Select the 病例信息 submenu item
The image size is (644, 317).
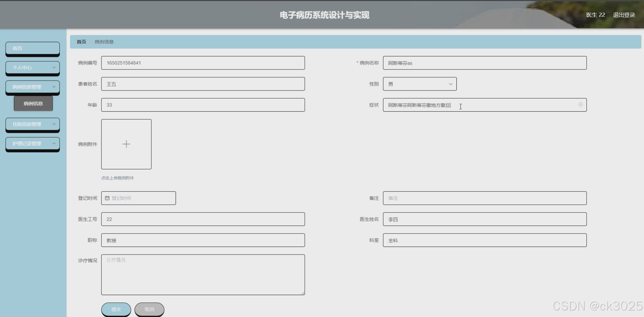pos(33,103)
